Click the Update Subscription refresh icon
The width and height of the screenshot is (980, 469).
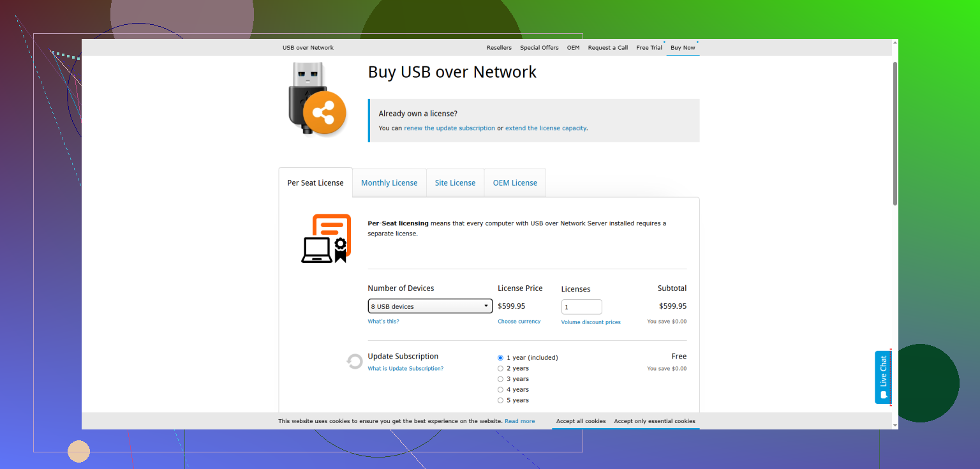point(354,362)
